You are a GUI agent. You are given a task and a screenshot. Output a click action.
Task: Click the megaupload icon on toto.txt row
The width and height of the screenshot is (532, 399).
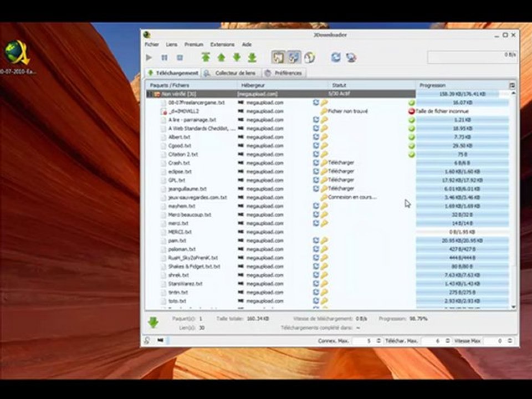point(241,301)
